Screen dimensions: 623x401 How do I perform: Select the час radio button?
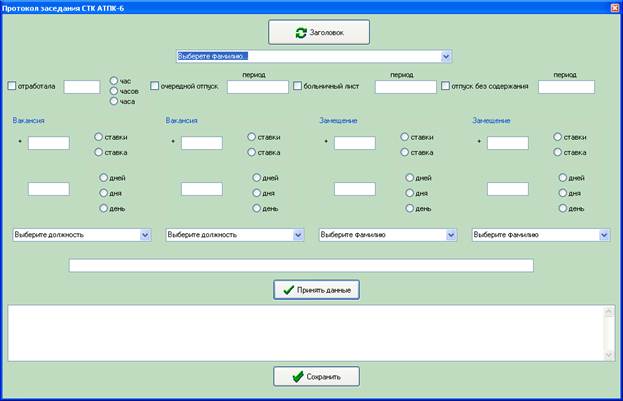114,79
